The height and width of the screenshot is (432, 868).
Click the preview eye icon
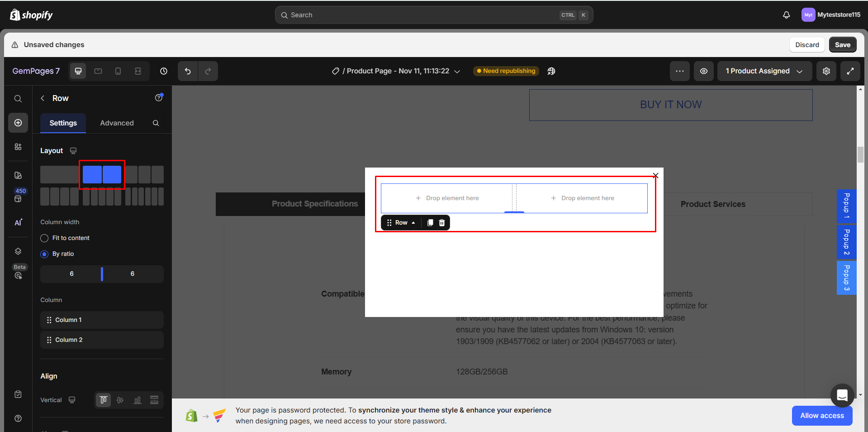(x=703, y=71)
